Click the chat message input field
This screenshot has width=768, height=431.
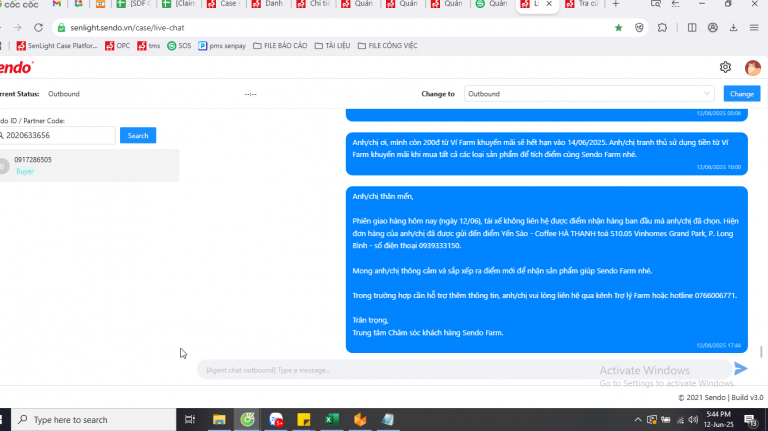tap(463, 370)
